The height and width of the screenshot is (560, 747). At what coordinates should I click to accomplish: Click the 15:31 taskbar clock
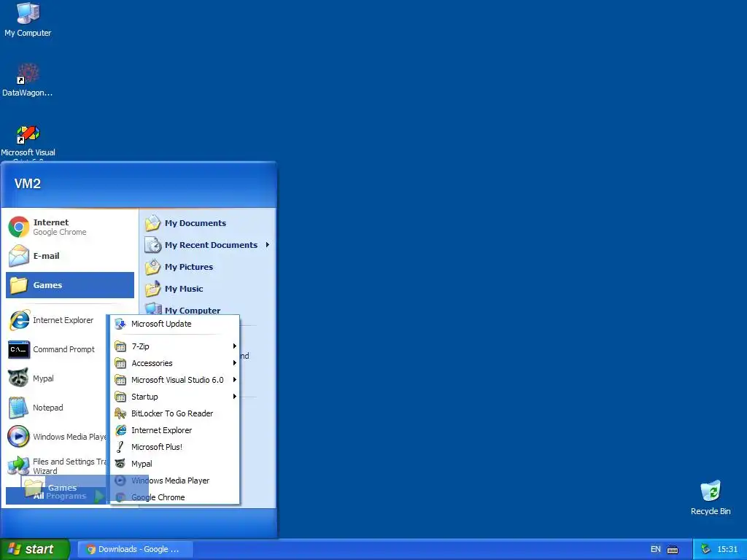(727, 549)
